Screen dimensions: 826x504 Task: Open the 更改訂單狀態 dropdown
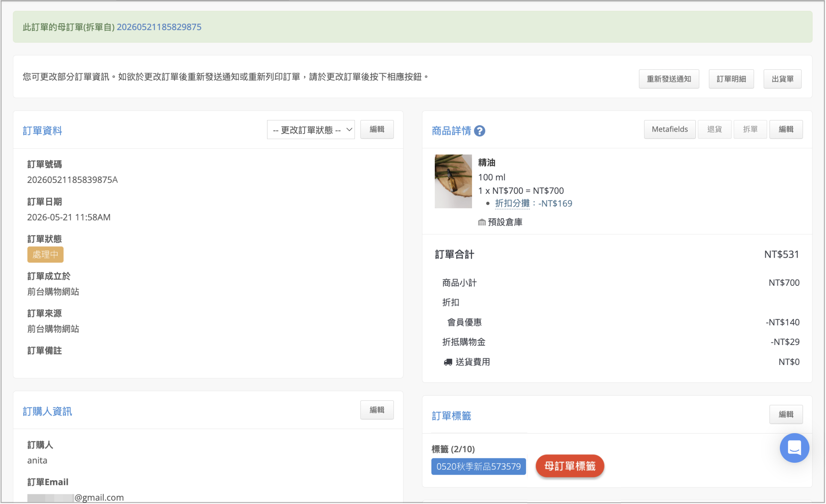[311, 130]
